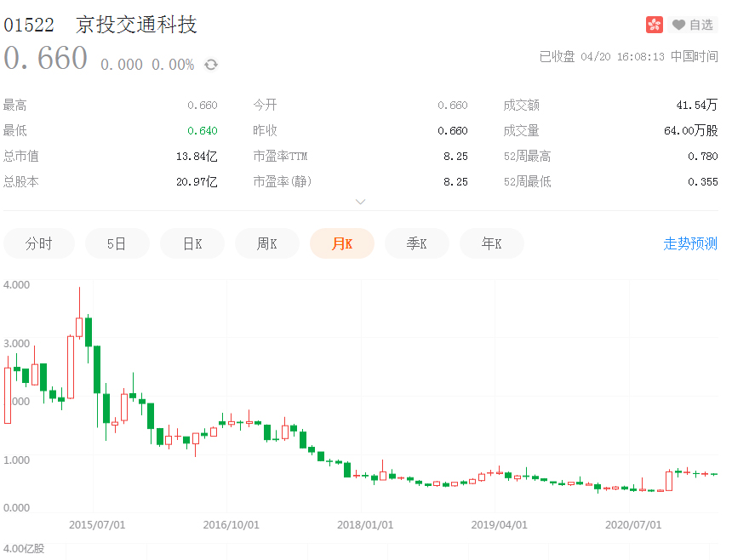Image resolution: width=732 pixels, height=560 pixels.
Task: Switch to 日K chart tab
Action: 192,243
